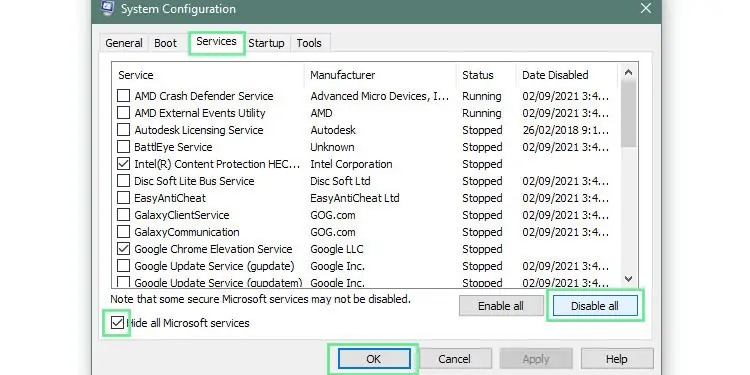The image size is (750, 375).
Task: Tick the Autodesk Licensing Service checkbox
Action: click(x=123, y=130)
